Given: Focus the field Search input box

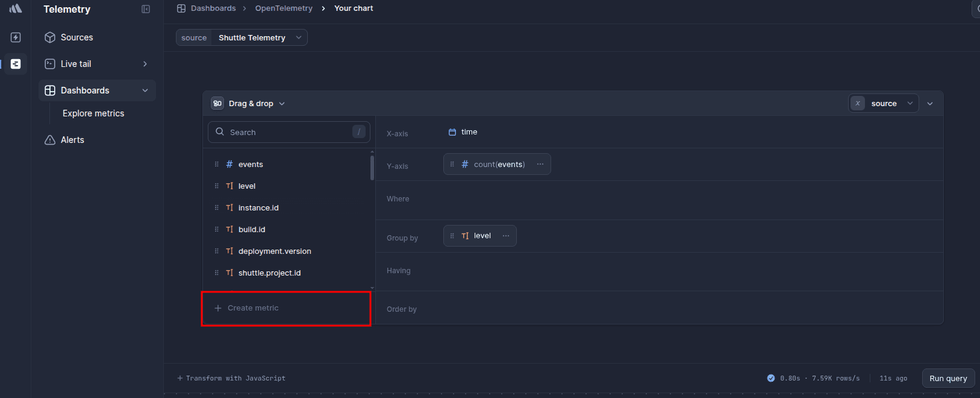Looking at the screenshot, I should 289,132.
